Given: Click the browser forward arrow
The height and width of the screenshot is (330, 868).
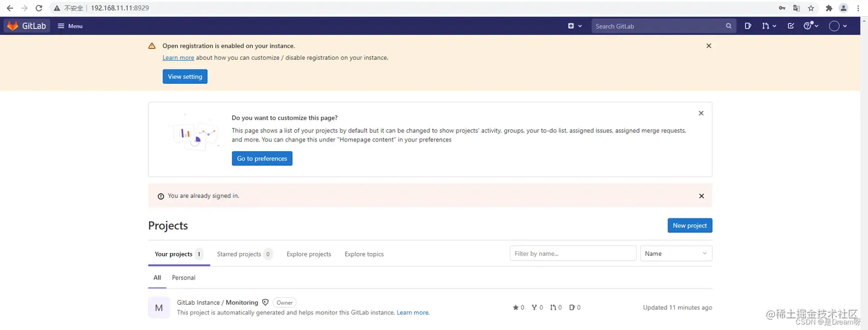Looking at the screenshot, I should 24,8.
